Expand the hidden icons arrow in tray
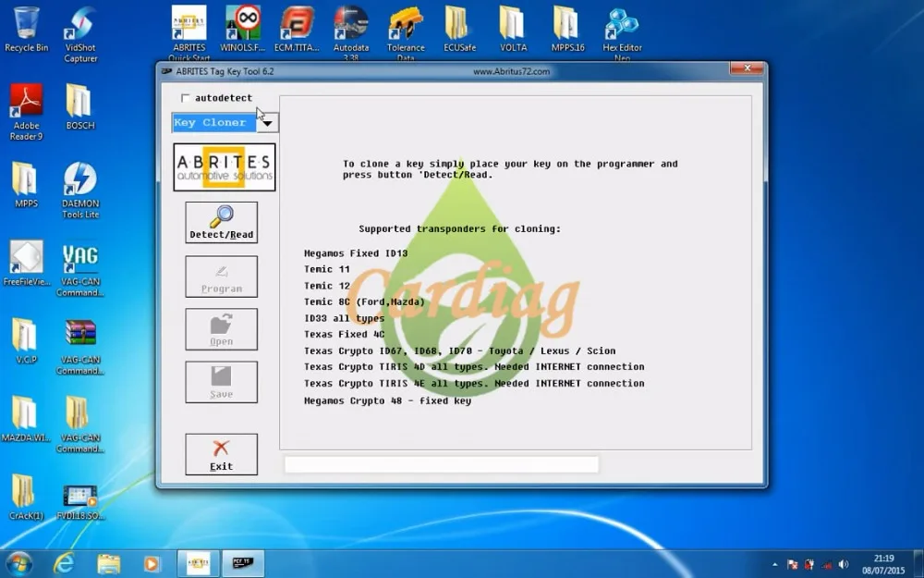 (774, 562)
